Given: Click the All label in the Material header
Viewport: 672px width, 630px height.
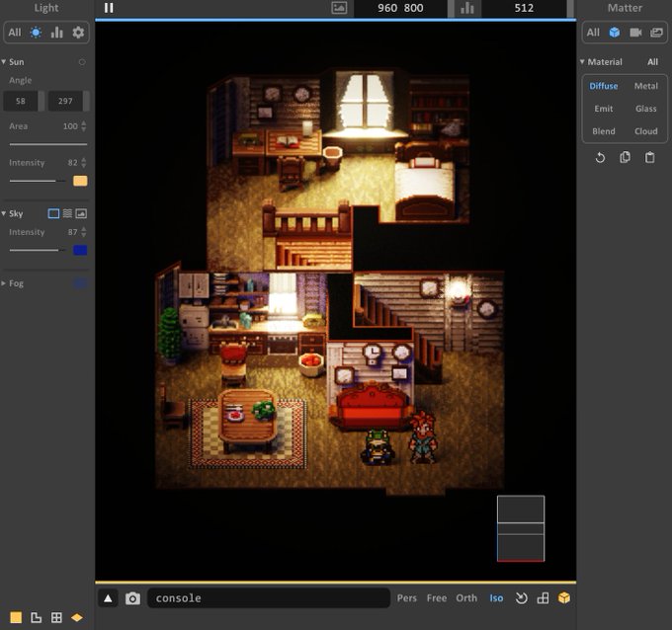Looking at the screenshot, I should coord(652,61).
